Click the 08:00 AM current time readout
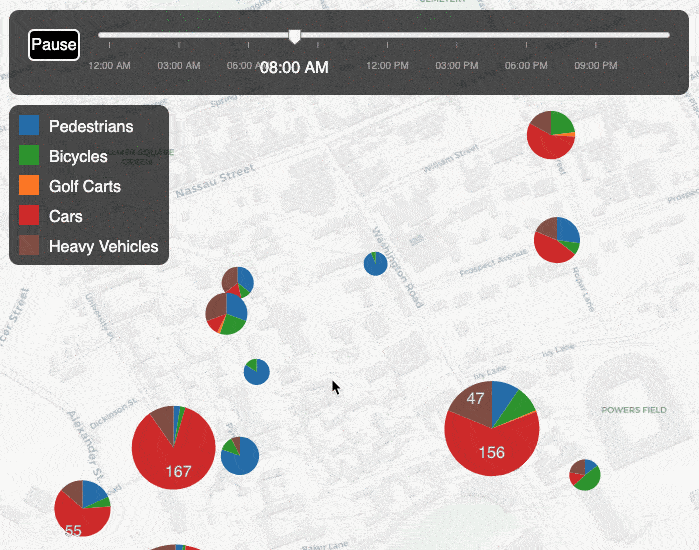The height and width of the screenshot is (550, 699). coord(294,67)
